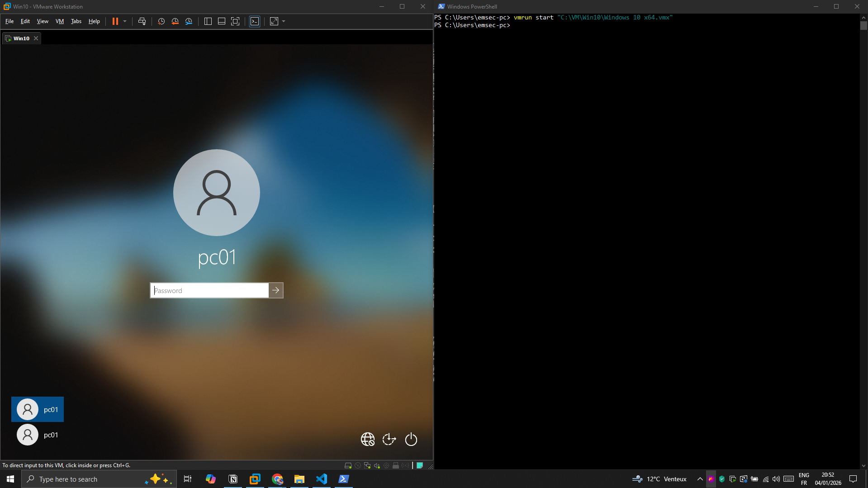
Task: Take a snapshot of the VM
Action: tap(161, 21)
